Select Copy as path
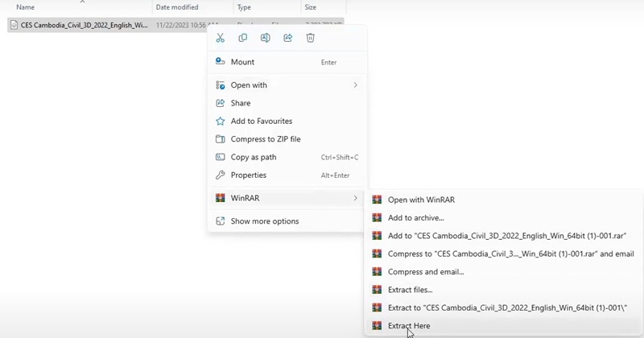 [x=287, y=157]
